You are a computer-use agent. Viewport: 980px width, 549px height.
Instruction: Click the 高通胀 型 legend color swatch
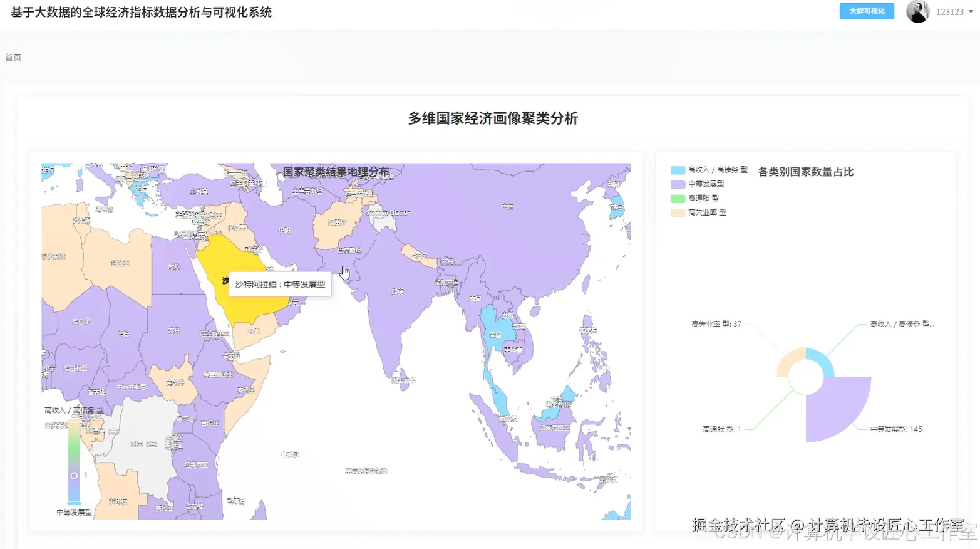[x=678, y=198]
